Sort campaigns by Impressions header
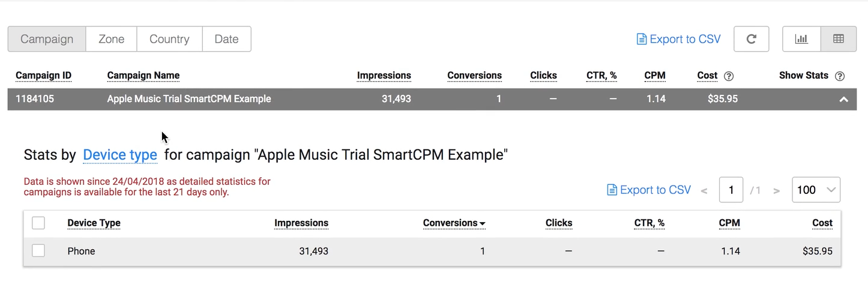This screenshot has height=296, width=868. point(384,76)
